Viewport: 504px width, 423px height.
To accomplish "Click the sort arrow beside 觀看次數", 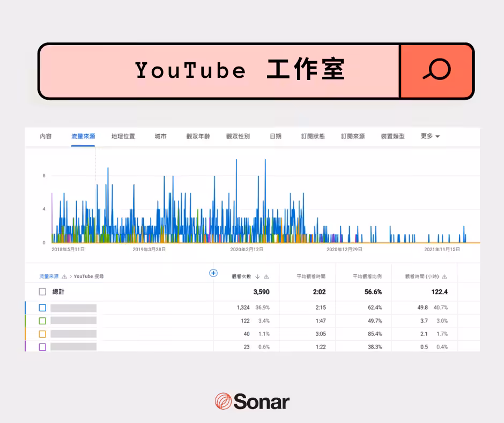I will 257,276.
